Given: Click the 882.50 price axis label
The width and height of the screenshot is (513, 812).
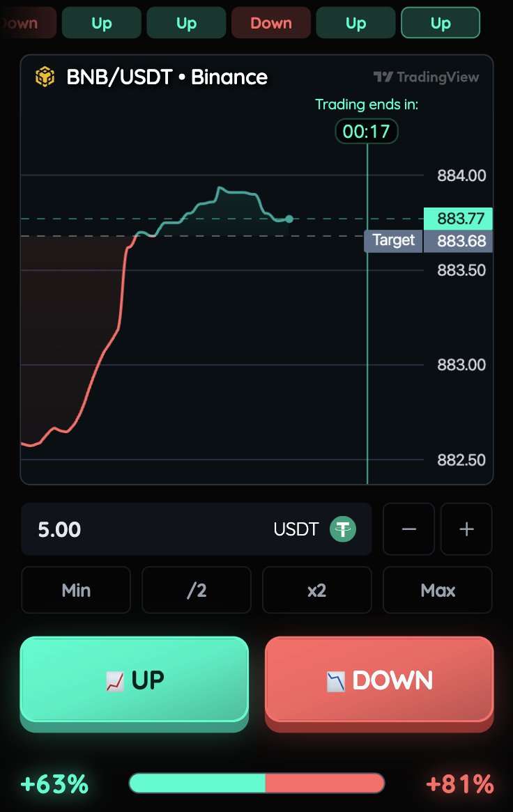Looking at the screenshot, I should (461, 460).
